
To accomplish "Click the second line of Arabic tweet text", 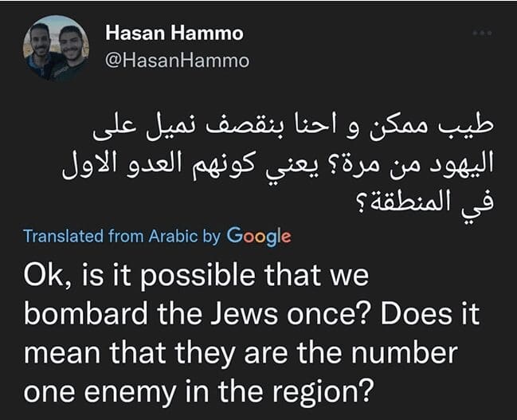I will (x=278, y=166).
